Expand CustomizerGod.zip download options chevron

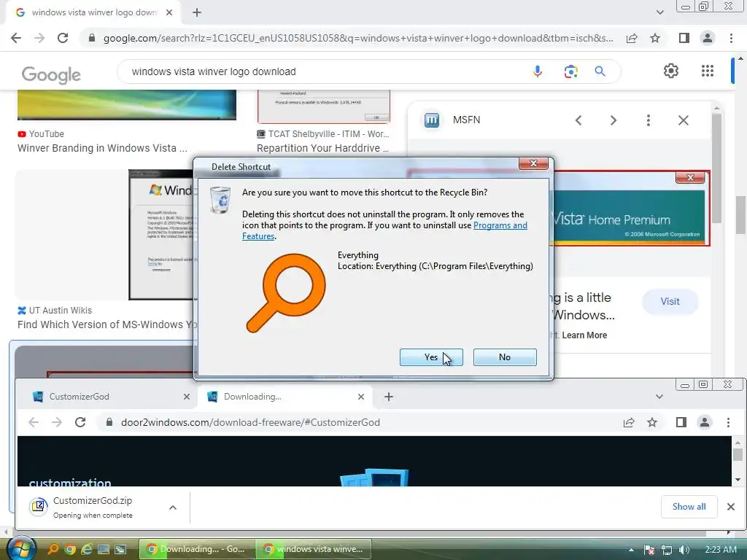173,507
